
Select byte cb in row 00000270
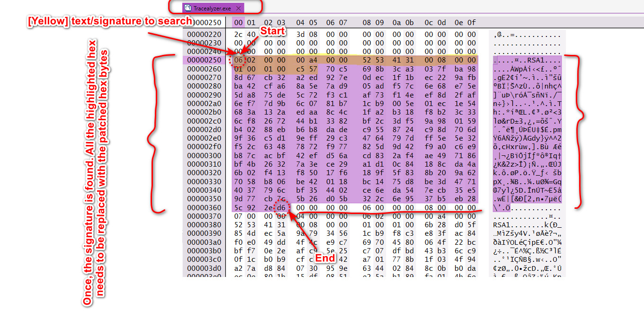point(268,77)
